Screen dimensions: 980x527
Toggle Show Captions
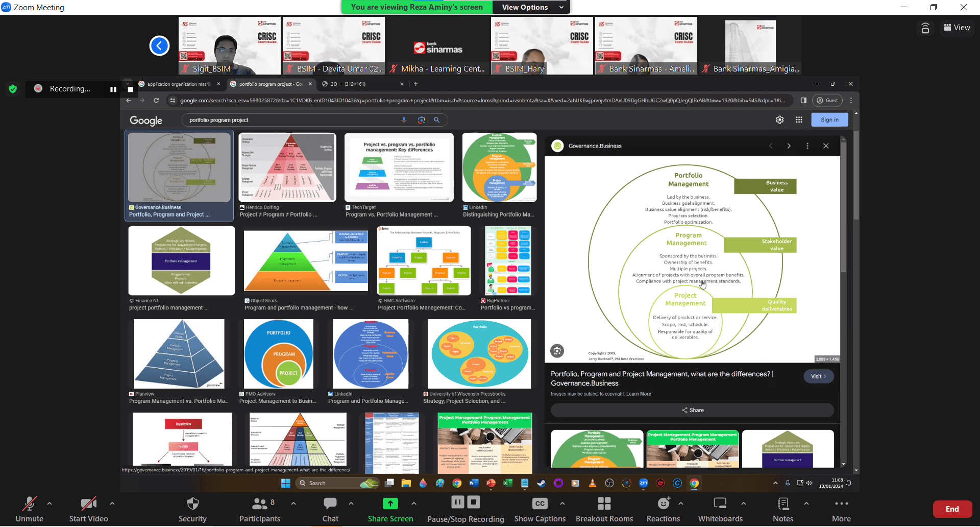pyautogui.click(x=540, y=504)
